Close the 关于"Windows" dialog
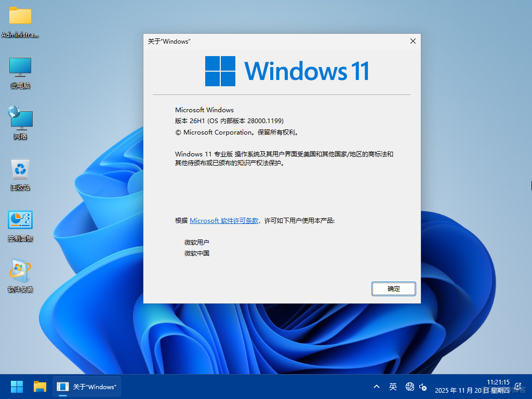The height and width of the screenshot is (399, 532). [413, 41]
